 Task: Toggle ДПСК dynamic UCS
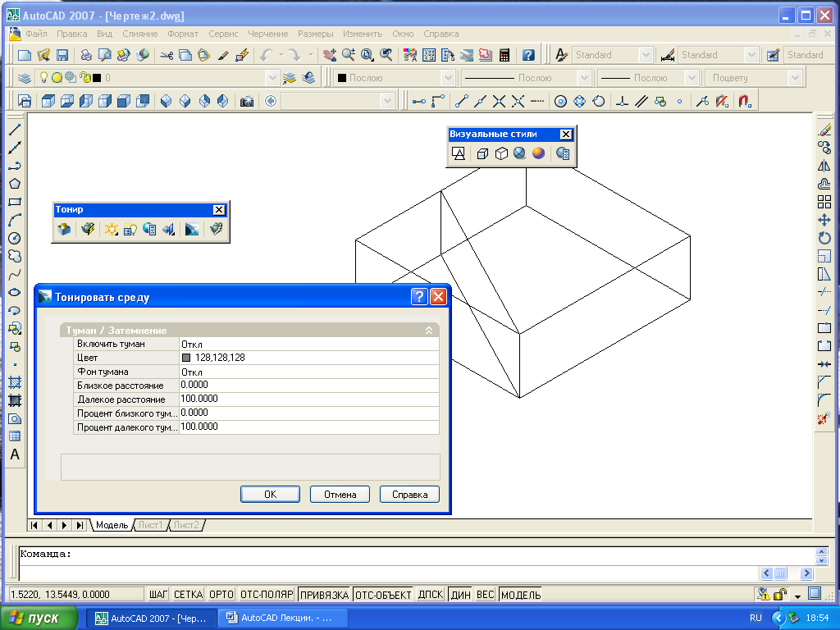pyautogui.click(x=430, y=594)
